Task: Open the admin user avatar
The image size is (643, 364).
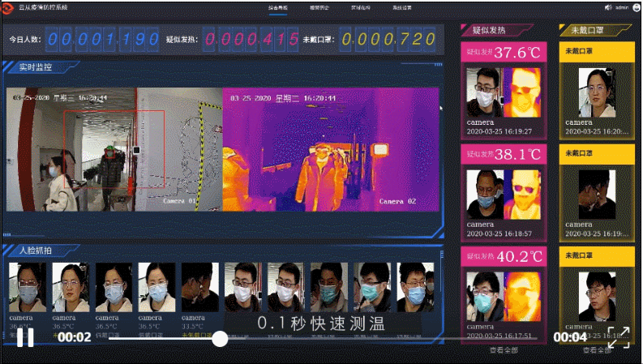Action: [637, 7]
